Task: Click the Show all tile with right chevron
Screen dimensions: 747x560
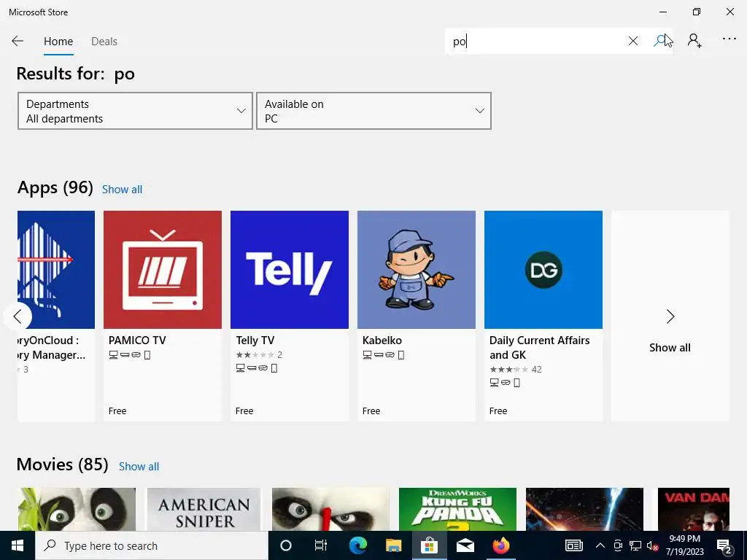Action: [670, 316]
